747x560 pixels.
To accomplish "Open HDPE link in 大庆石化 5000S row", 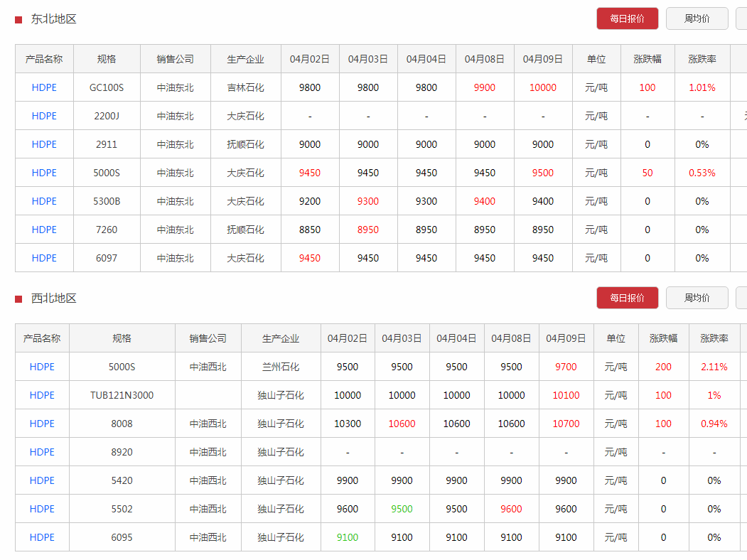I will pyautogui.click(x=44, y=173).
